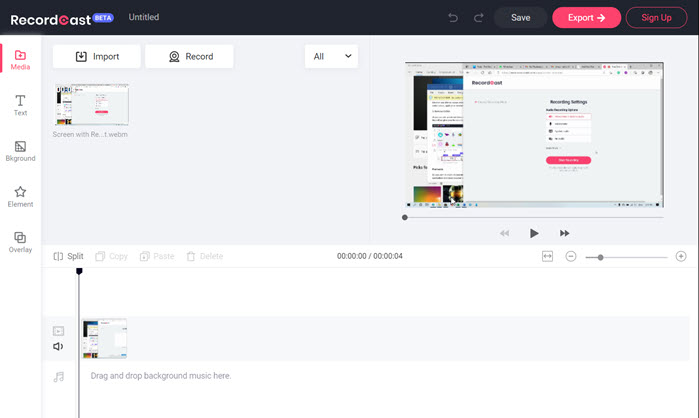
Task: Delete the selected clip
Action: 205,256
